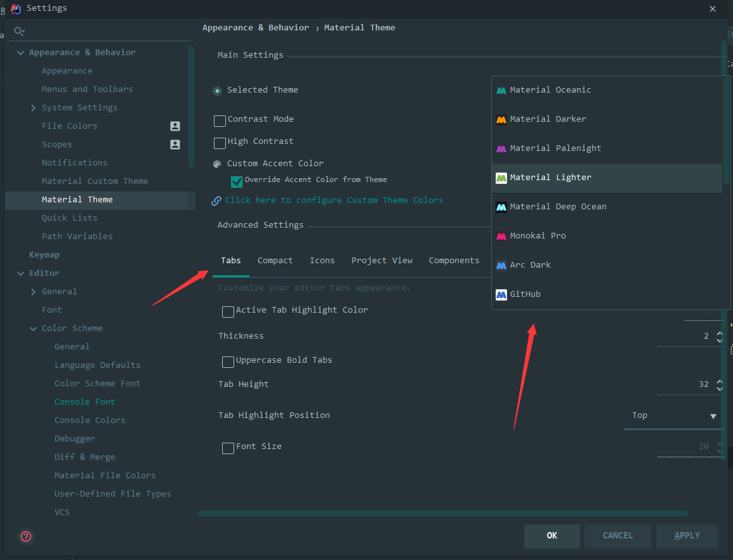The width and height of the screenshot is (733, 560).
Task: Uncheck Override Accent Color from Theme
Action: point(237,181)
